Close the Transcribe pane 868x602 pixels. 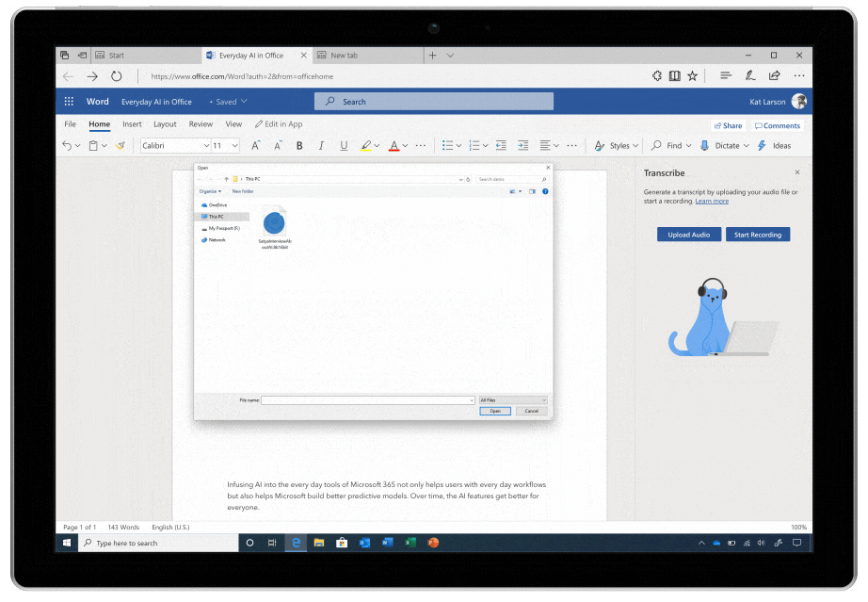797,172
